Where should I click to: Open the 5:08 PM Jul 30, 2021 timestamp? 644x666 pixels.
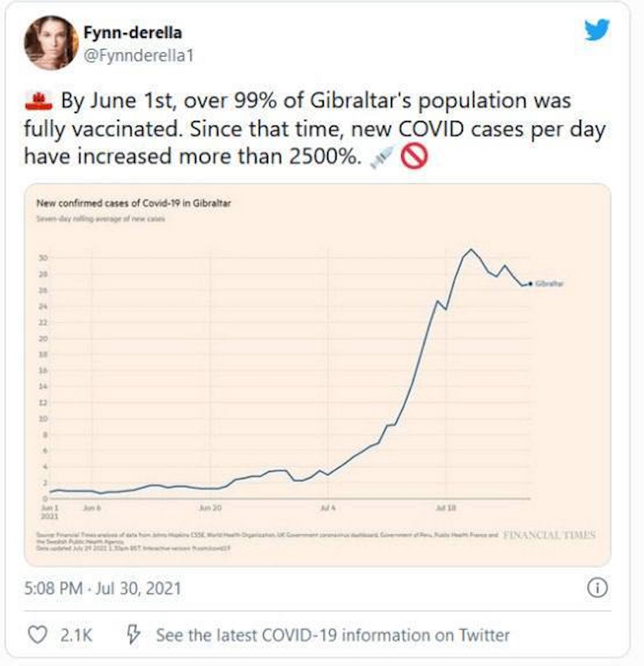[103, 588]
